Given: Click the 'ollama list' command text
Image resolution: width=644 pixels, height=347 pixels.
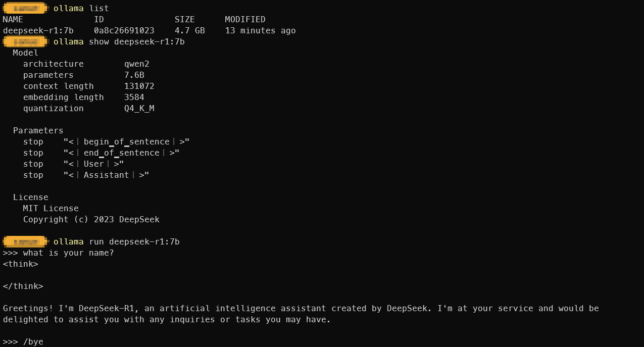Looking at the screenshot, I should [81, 8].
